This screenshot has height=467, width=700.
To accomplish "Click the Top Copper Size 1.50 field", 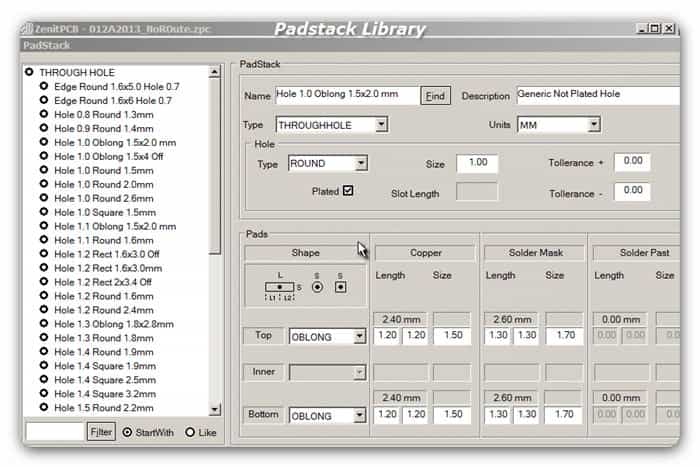I will [452, 336].
